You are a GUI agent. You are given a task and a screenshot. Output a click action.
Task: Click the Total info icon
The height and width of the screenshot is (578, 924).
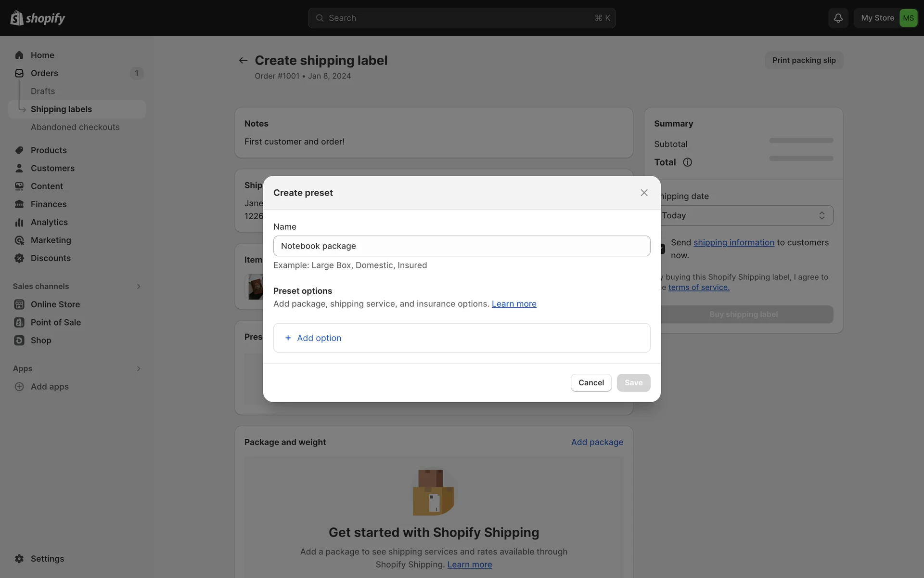[x=687, y=162]
